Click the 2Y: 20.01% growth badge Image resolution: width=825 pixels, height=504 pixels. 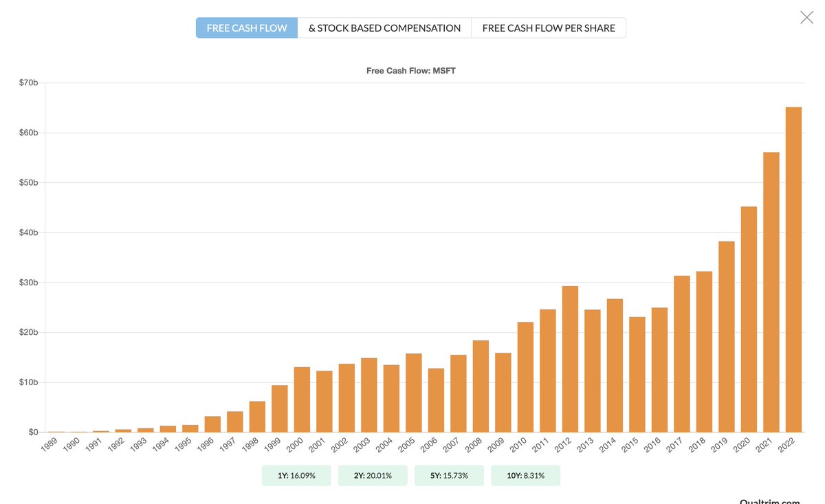(373, 476)
